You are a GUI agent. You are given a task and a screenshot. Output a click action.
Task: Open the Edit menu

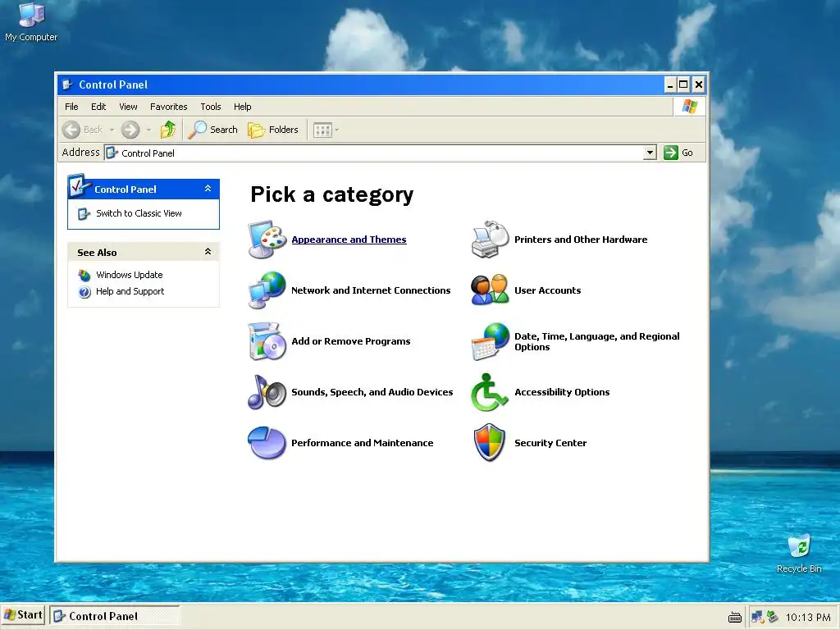pos(98,107)
